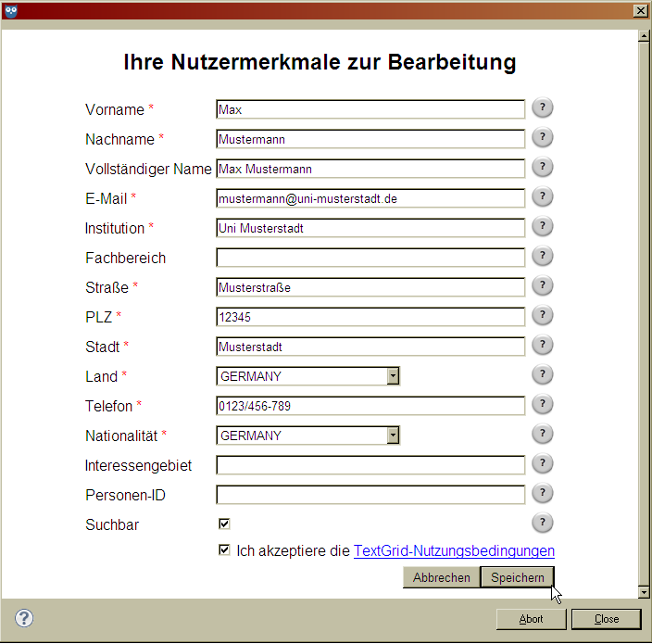Click the Close button at bottom
This screenshot has width=652, height=644.
[607, 619]
